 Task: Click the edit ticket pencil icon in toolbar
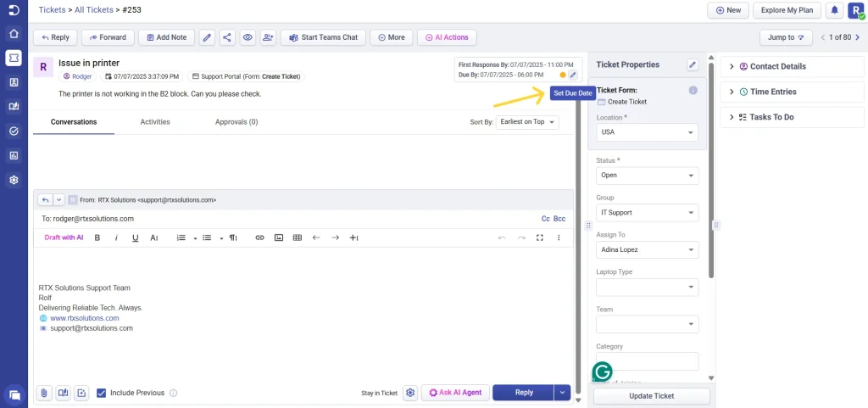pos(207,37)
